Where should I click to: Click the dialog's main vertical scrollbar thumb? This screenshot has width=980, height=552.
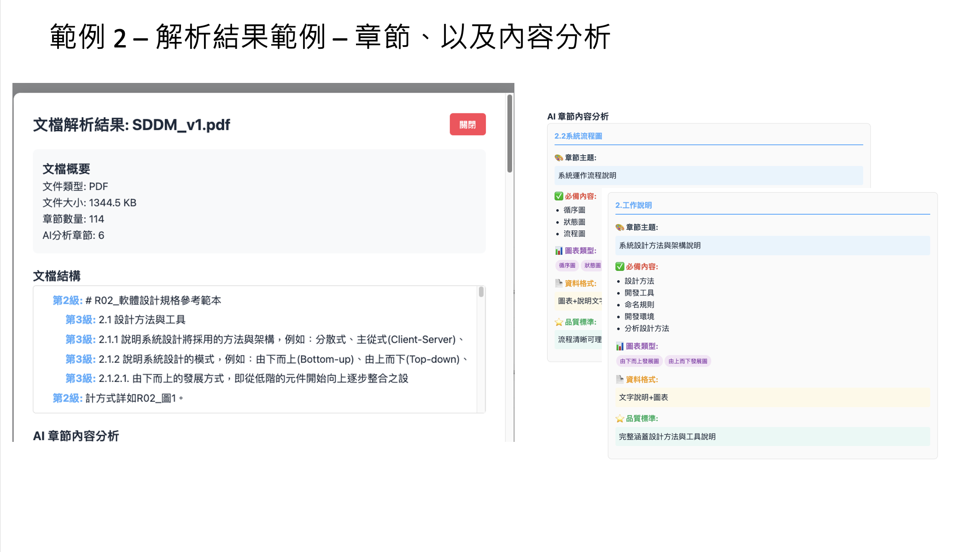(x=509, y=134)
